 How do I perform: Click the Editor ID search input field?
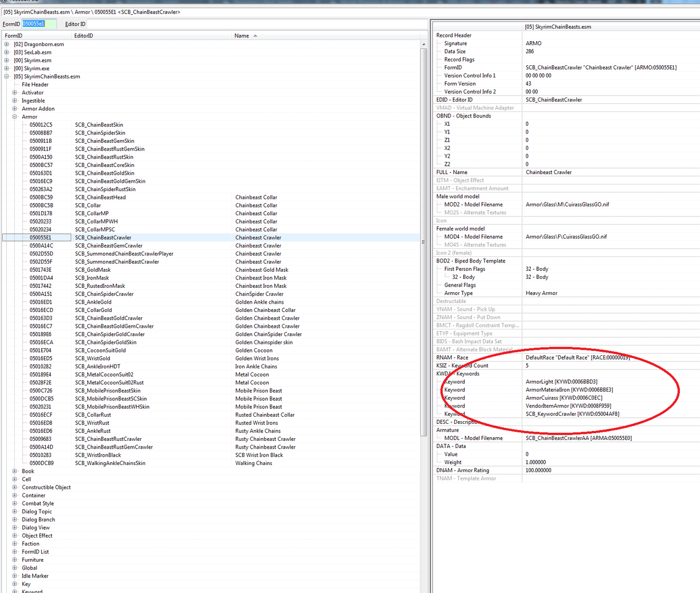(256, 24)
